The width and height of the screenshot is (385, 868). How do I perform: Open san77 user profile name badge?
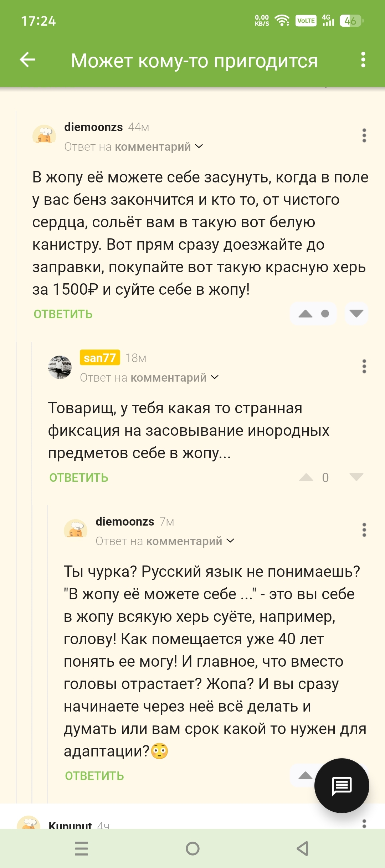(x=100, y=358)
